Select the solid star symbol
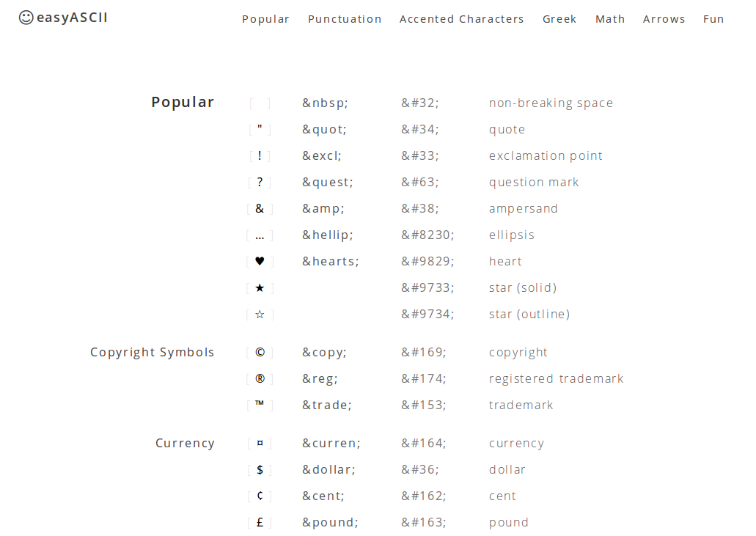This screenshot has height=536, width=756. (x=260, y=287)
